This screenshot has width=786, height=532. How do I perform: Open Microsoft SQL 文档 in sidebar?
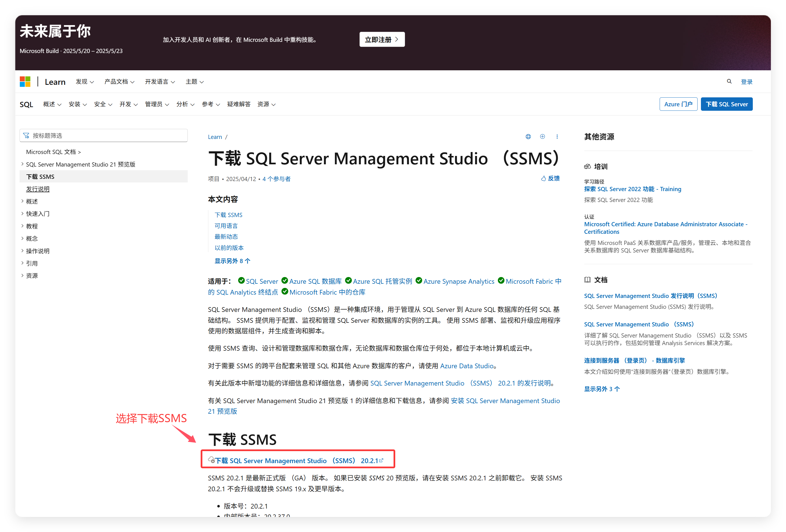click(x=53, y=152)
